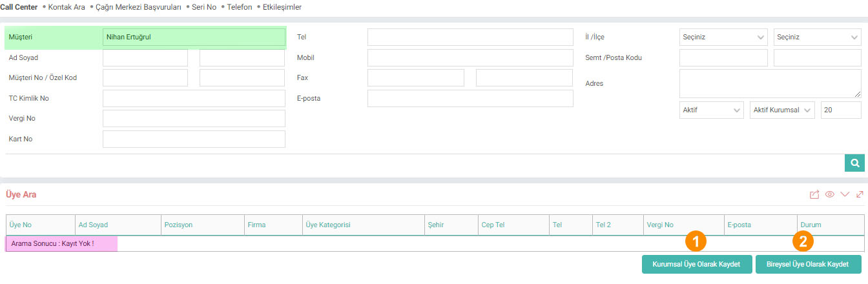The height and width of the screenshot is (284, 868).
Task: Click the Tel 2 column header
Action: click(617, 225)
